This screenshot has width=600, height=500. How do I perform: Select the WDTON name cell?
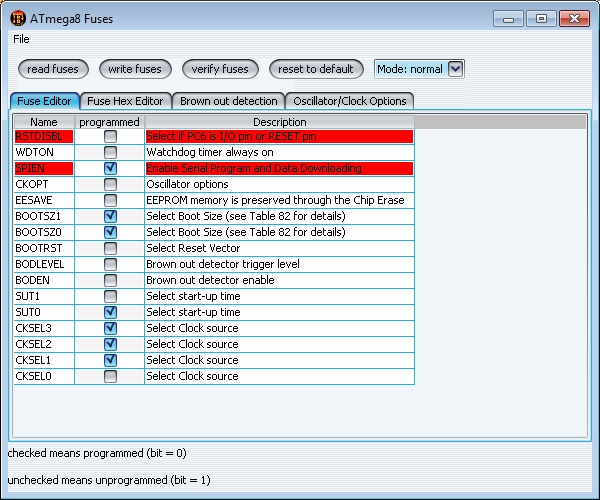[44, 152]
